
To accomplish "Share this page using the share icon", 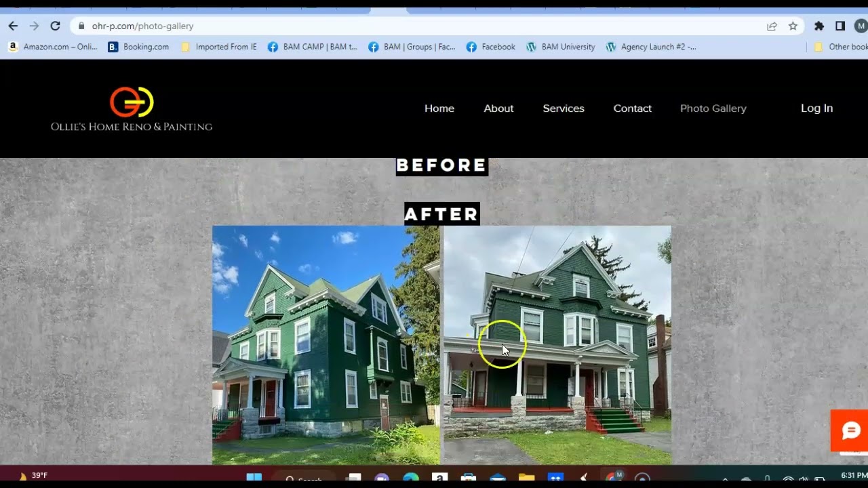I will [x=772, y=26].
